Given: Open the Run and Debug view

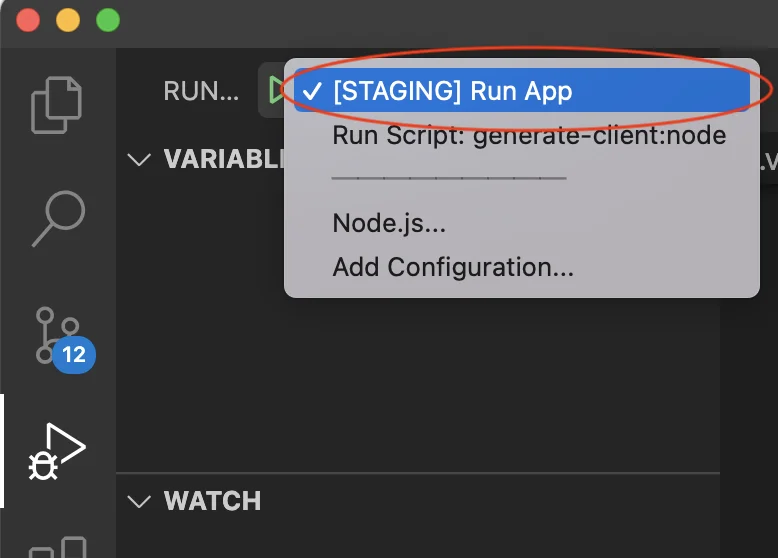Looking at the screenshot, I should [x=57, y=451].
